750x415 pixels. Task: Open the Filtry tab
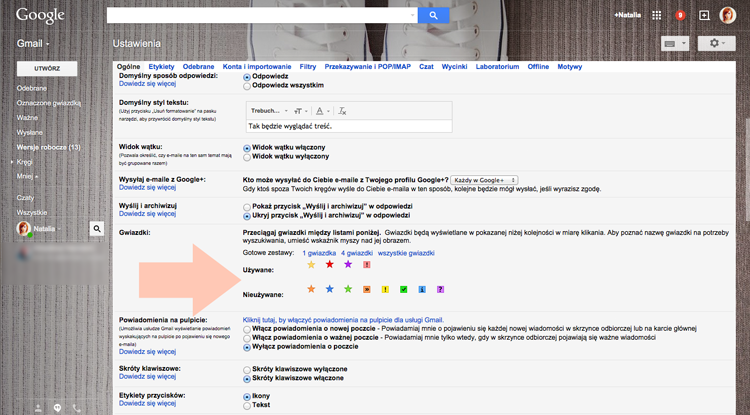coord(308,66)
